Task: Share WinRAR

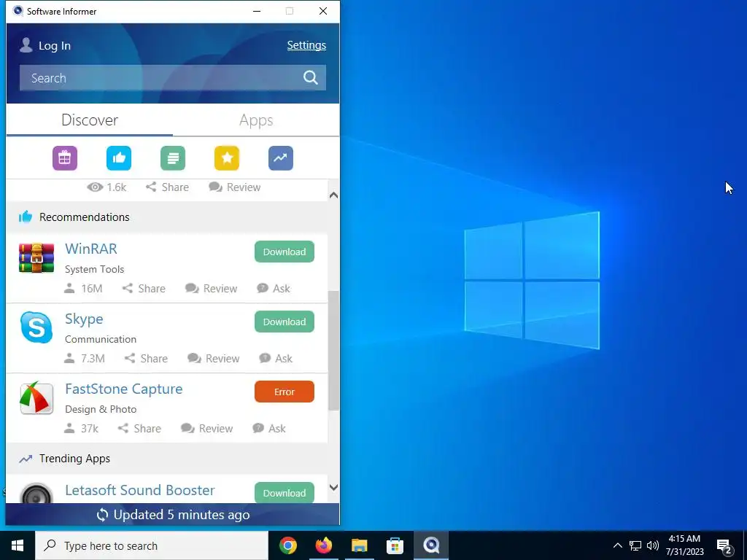Action: pos(144,289)
